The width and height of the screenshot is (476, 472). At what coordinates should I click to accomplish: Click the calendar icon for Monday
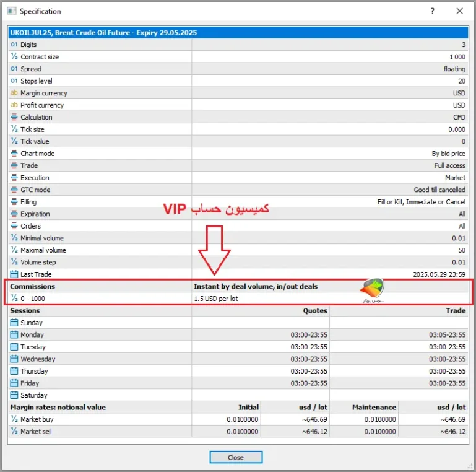pyautogui.click(x=14, y=334)
